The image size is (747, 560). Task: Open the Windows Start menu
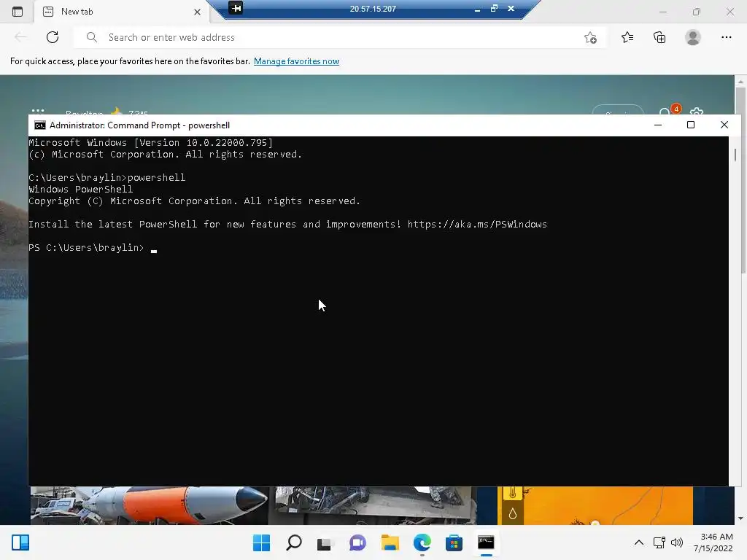[x=261, y=542]
